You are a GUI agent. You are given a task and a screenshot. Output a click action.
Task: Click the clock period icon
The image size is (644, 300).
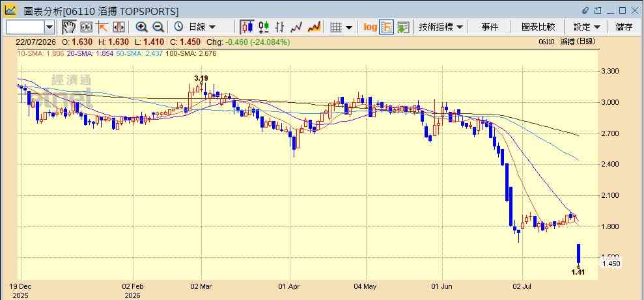178,27
